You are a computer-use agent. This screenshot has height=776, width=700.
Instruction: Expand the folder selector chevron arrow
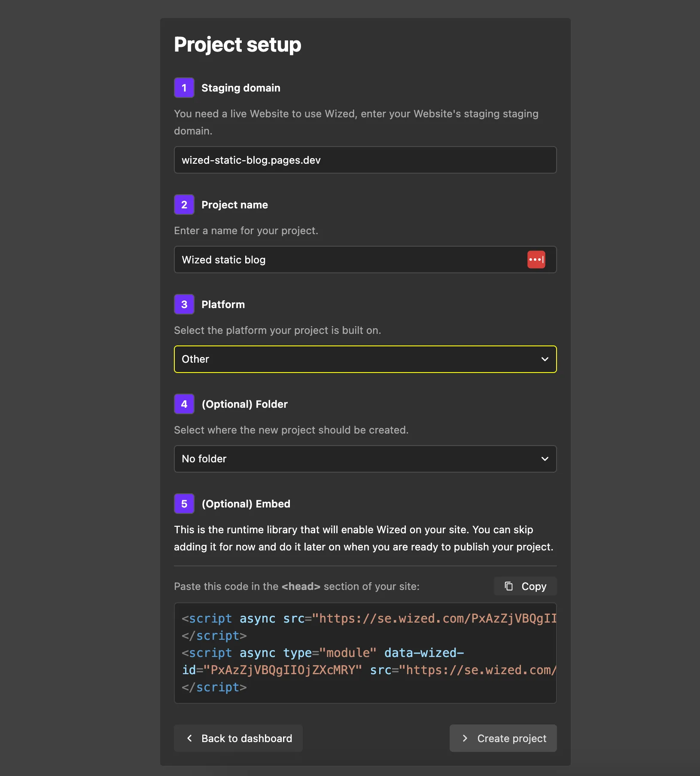pyautogui.click(x=545, y=459)
